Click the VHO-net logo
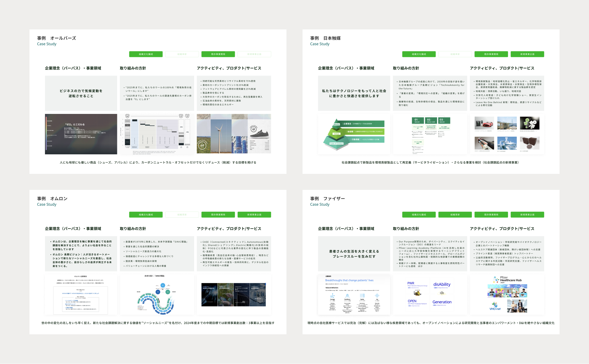 pos(495,306)
